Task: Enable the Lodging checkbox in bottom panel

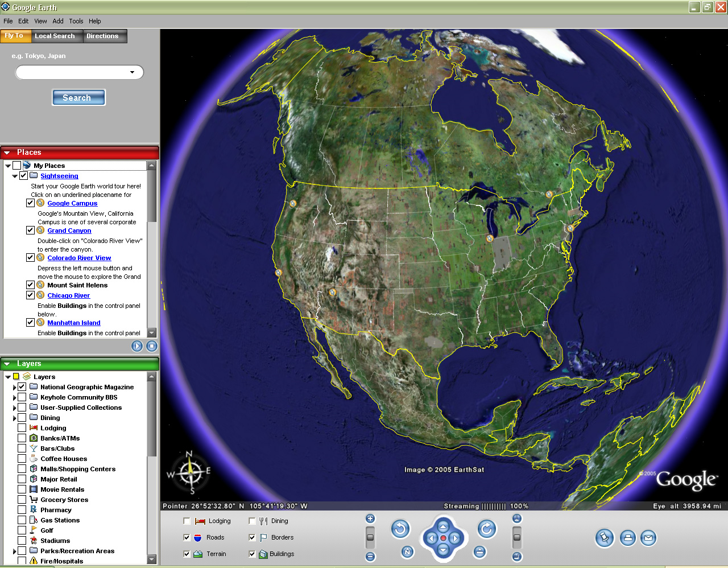Action: [187, 521]
